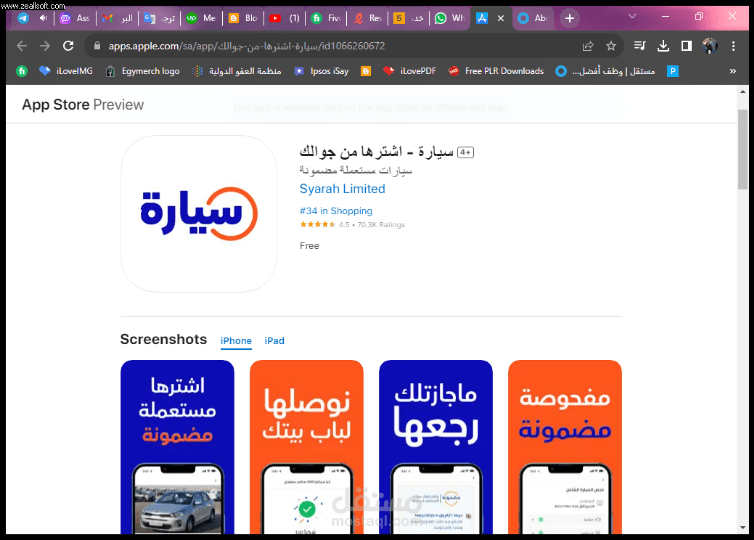Switch to the tab labeled Ass
The height and width of the screenshot is (540, 754).
point(75,18)
